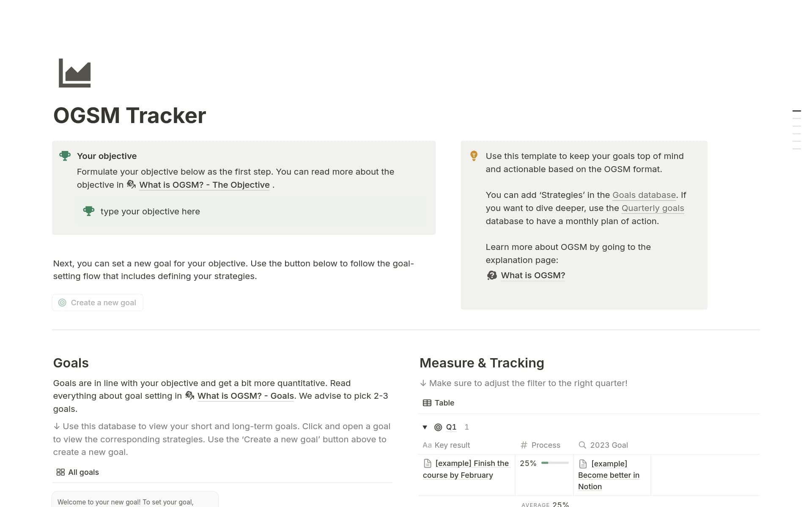
Task: Click the trophy icon beside type your objective here
Action: (x=89, y=211)
